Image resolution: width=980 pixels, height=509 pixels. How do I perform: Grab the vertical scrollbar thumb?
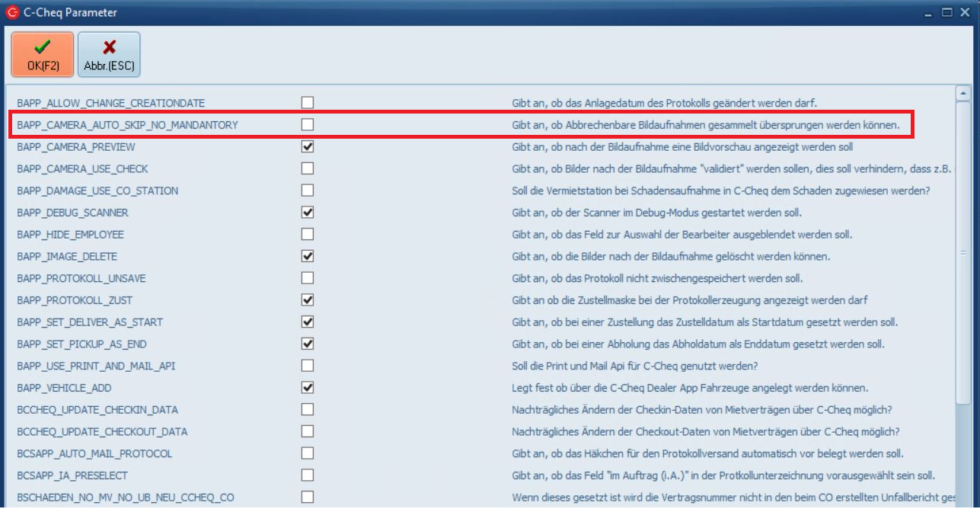[962, 251]
